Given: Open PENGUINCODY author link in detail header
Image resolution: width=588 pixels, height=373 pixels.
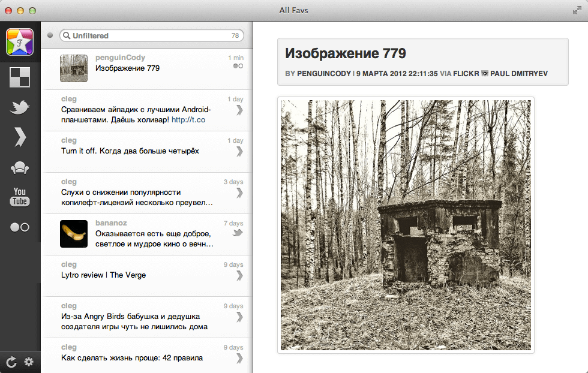Looking at the screenshot, I should pyautogui.click(x=323, y=74).
